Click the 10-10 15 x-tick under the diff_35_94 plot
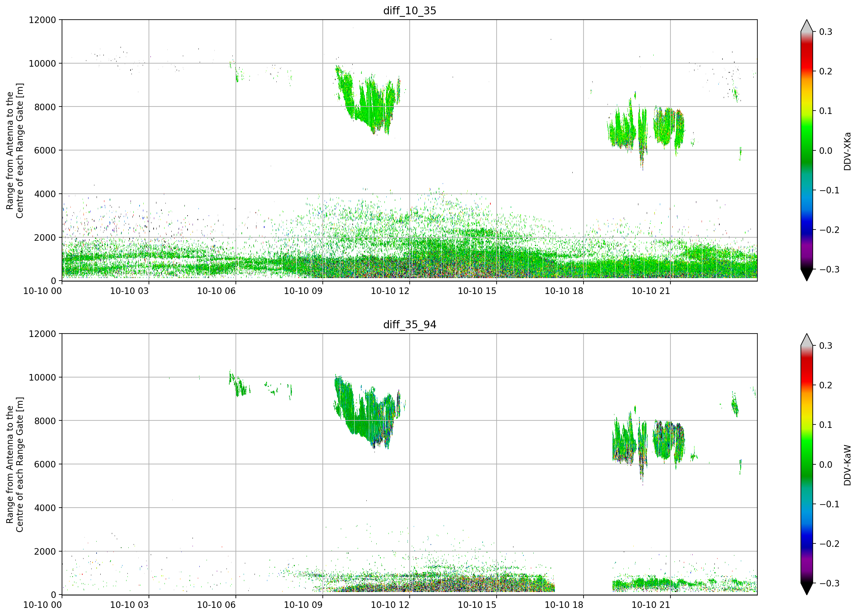 pos(477,605)
